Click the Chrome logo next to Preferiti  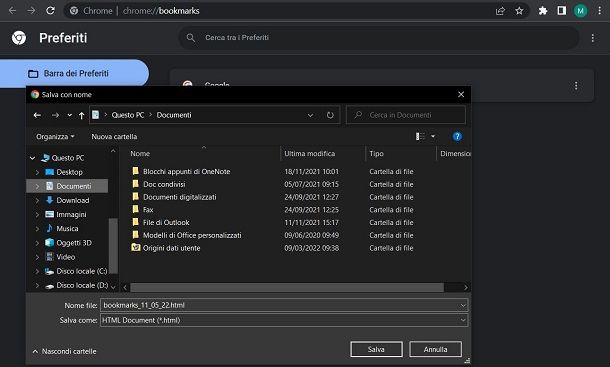pos(19,38)
